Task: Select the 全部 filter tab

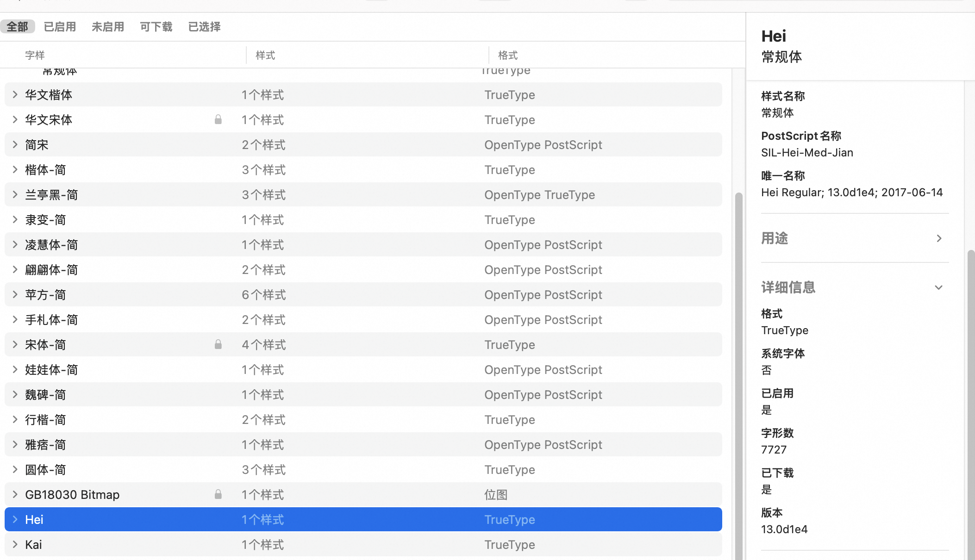Action: (18, 27)
